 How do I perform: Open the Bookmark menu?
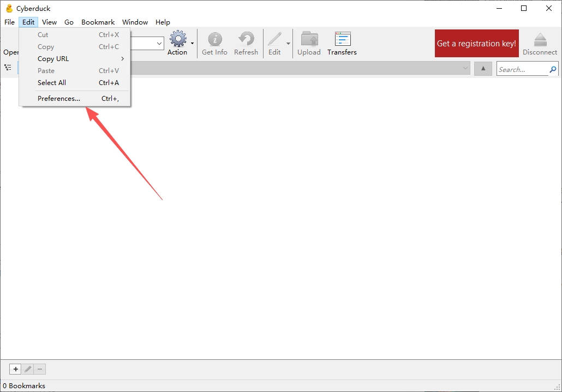click(x=98, y=22)
